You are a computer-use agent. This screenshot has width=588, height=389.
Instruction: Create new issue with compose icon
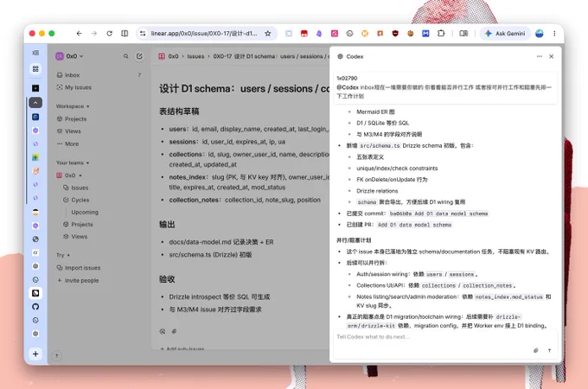(139, 56)
